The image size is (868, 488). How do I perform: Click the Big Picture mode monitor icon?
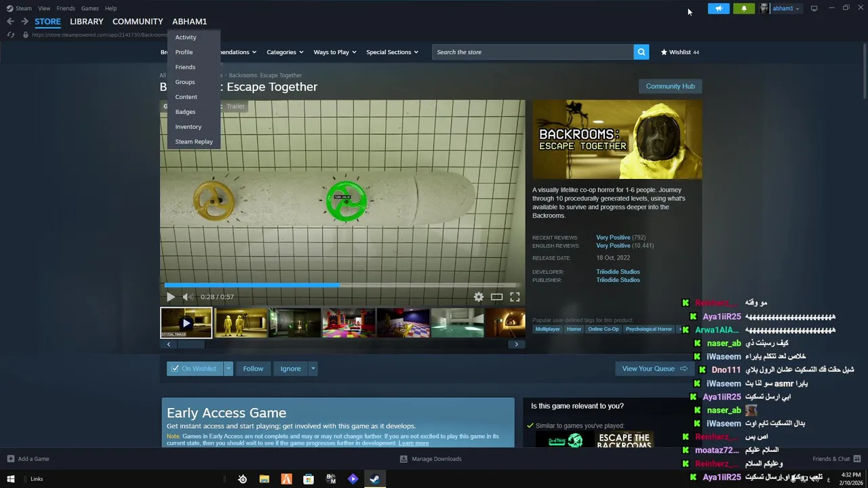point(814,8)
